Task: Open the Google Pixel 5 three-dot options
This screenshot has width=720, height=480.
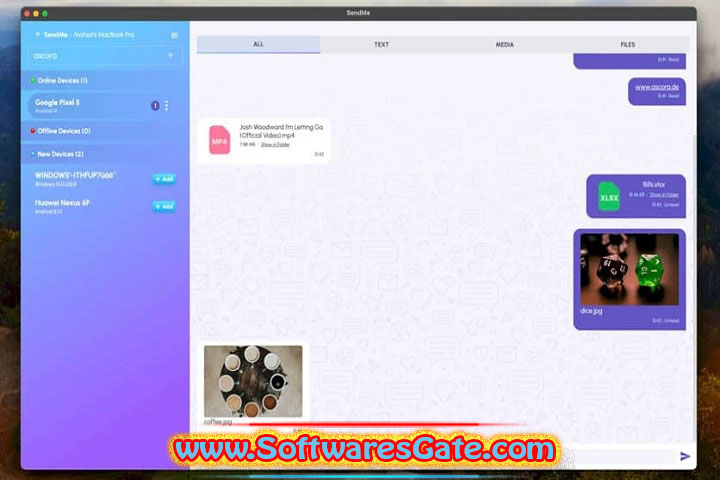Action: pyautogui.click(x=167, y=106)
